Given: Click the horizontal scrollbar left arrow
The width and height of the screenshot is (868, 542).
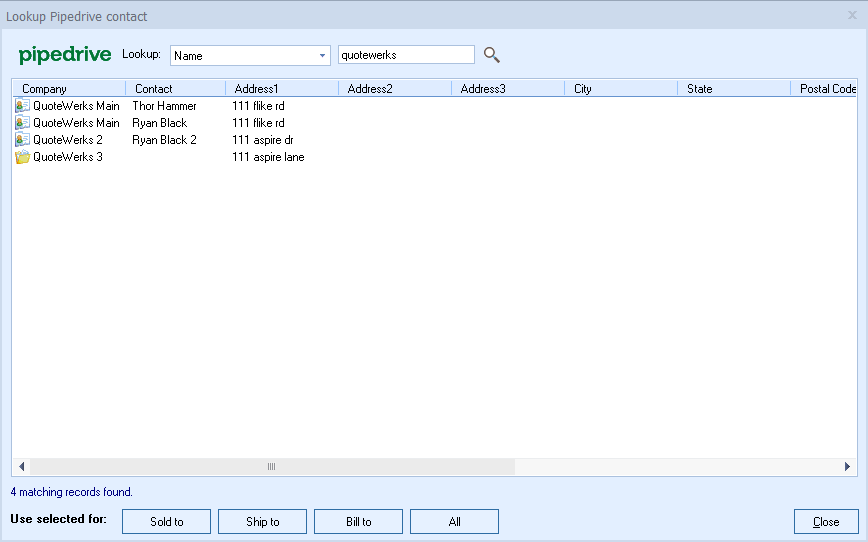Looking at the screenshot, I should 21,467.
